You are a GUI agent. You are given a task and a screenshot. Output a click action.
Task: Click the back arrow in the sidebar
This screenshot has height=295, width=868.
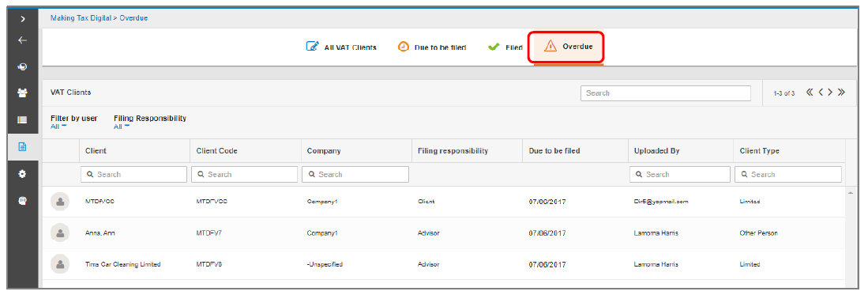click(23, 40)
